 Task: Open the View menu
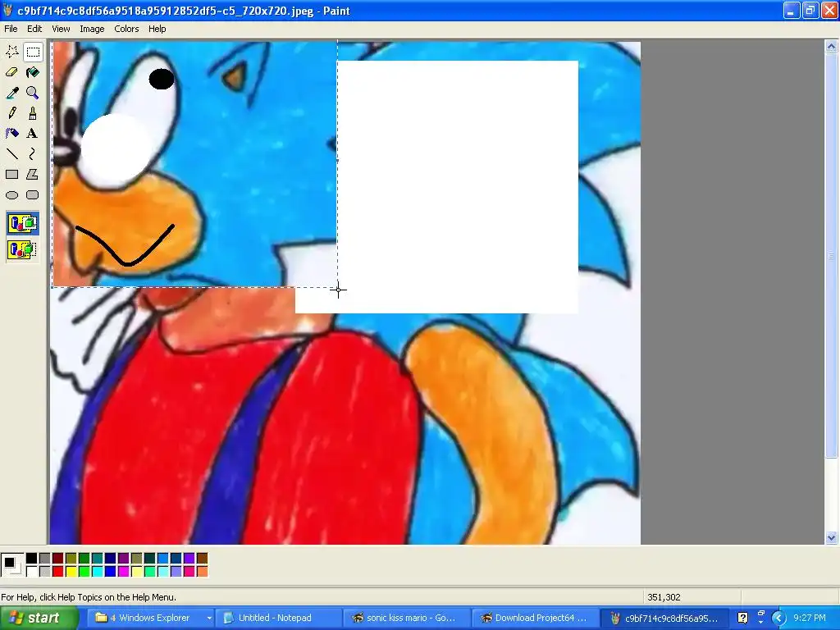(61, 29)
